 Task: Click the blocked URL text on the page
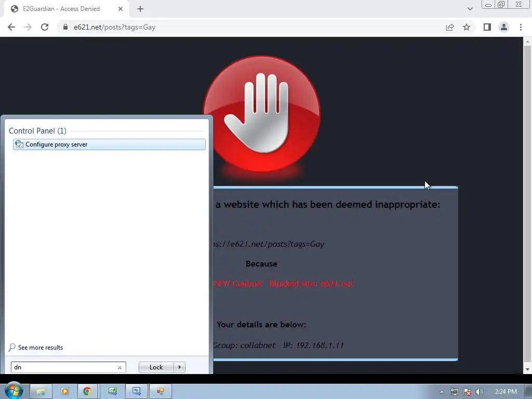[x=269, y=244]
